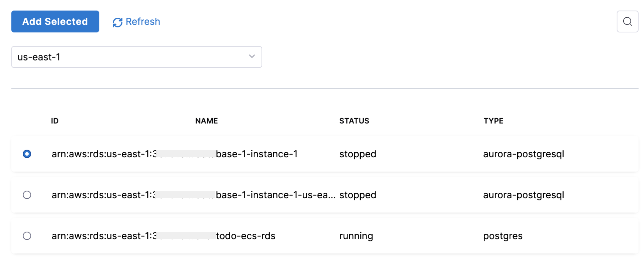The width and height of the screenshot is (644, 262).
Task: Choose the todo-ecs-rds radio button
Action: (27, 236)
